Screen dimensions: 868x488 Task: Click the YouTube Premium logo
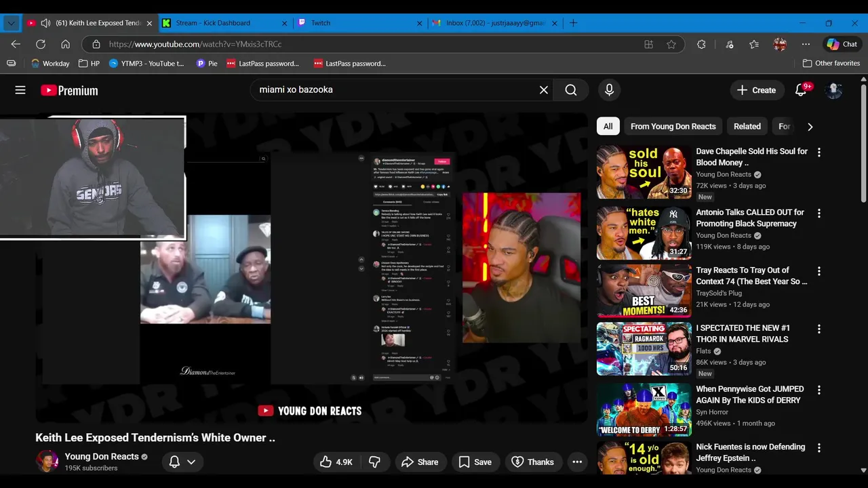[69, 90]
